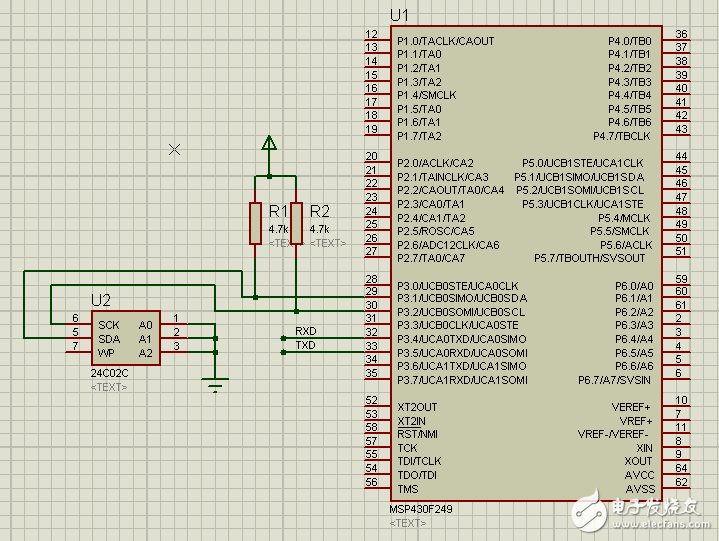The width and height of the screenshot is (719, 541).
Task: Click the AVSS pin label
Action: 640,489
